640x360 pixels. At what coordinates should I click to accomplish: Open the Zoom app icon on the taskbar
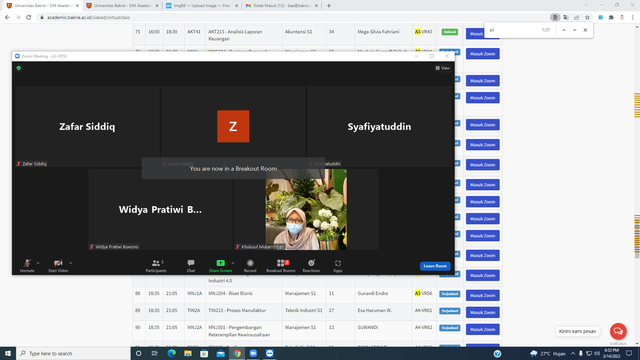(253, 353)
